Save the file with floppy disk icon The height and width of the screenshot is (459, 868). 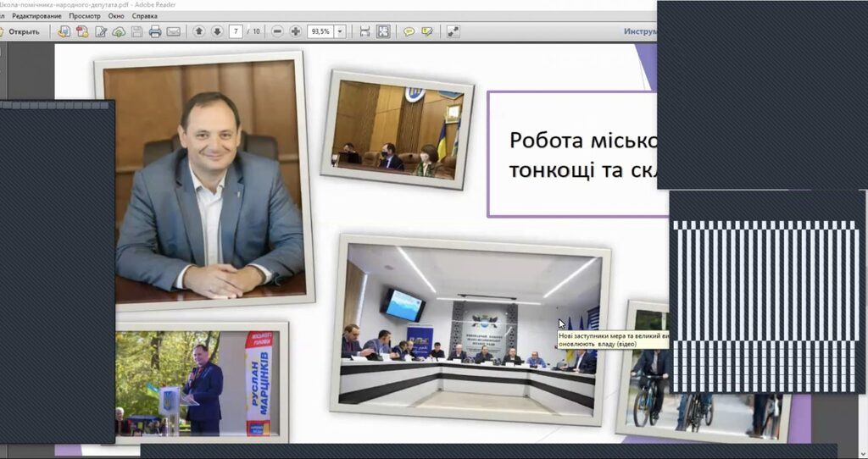tap(136, 32)
